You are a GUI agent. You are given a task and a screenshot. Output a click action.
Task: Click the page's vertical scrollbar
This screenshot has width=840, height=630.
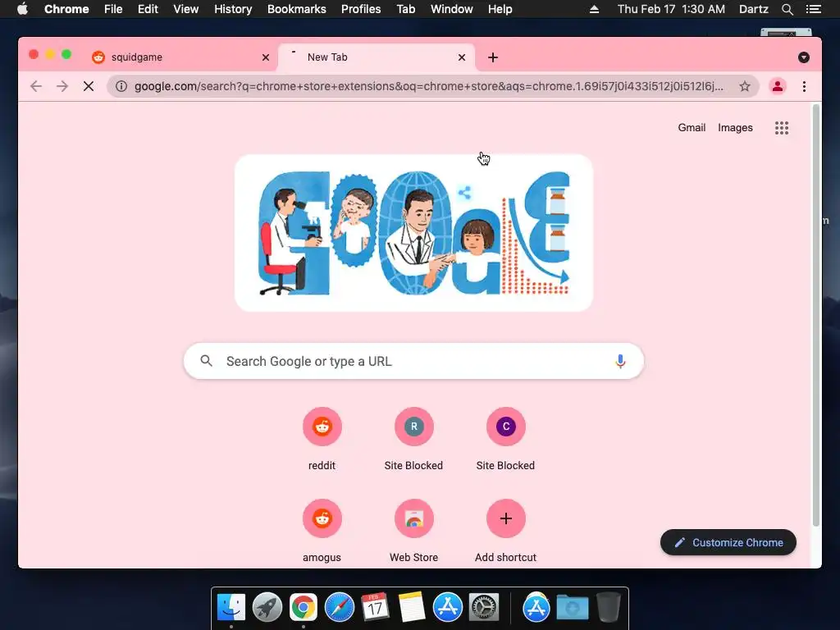click(816, 316)
